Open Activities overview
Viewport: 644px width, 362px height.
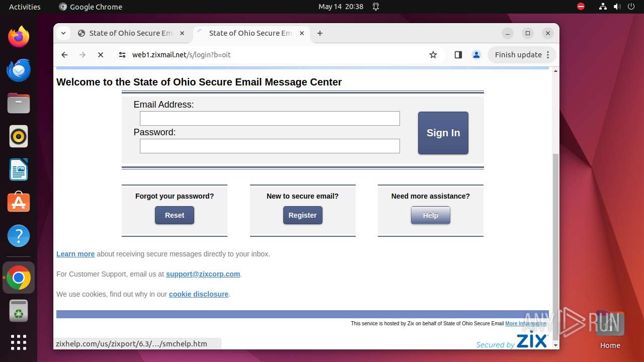pyautogui.click(x=25, y=7)
